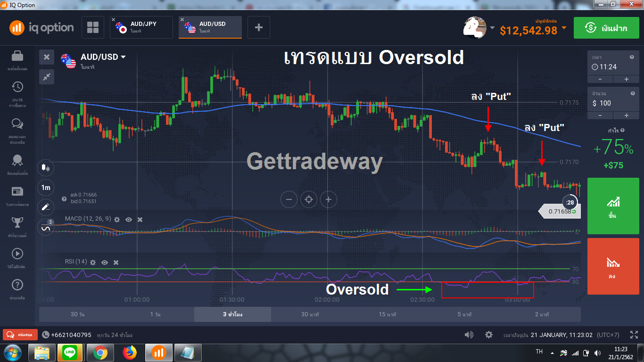Zoom out chart with minus circle
The width and height of the screenshot is (644, 362).
289,199
